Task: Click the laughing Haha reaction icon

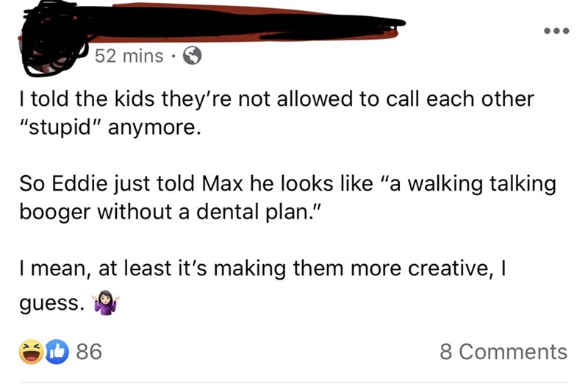Action: click(31, 352)
